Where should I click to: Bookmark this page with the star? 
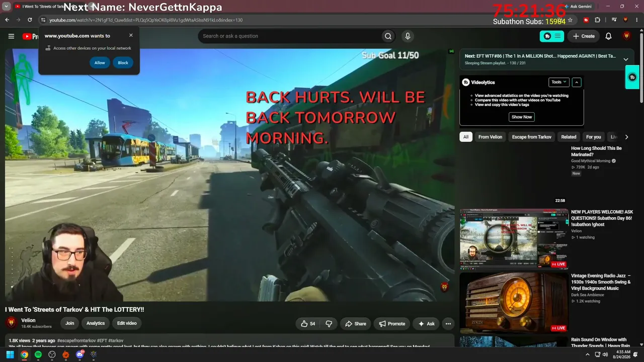(570, 20)
